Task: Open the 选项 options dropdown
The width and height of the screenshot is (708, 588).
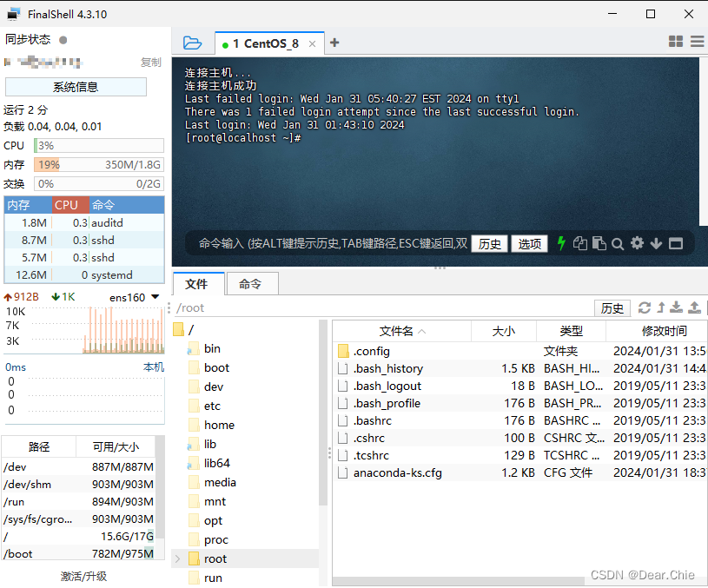Action: [x=530, y=244]
